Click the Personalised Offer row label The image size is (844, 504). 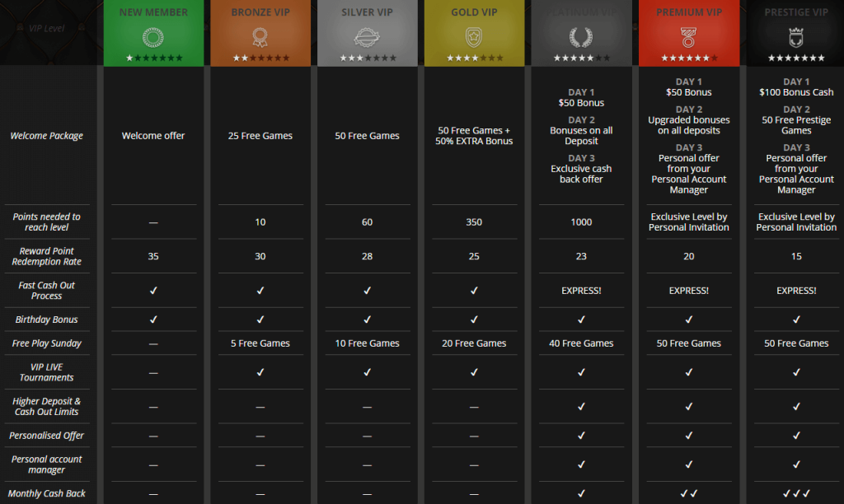click(x=47, y=436)
